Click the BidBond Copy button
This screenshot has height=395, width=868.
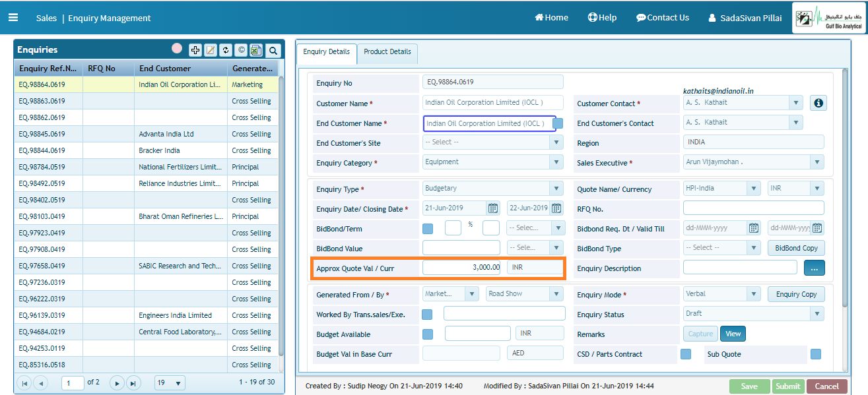coord(796,248)
